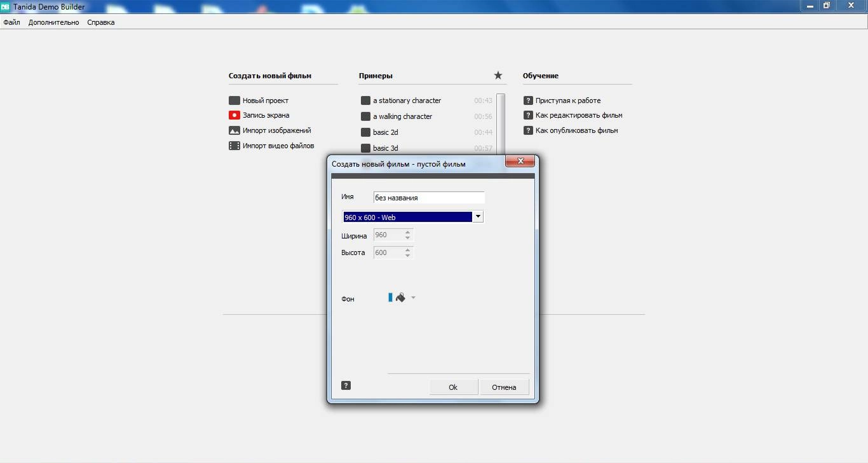Click the Ширина number field

[388, 235]
